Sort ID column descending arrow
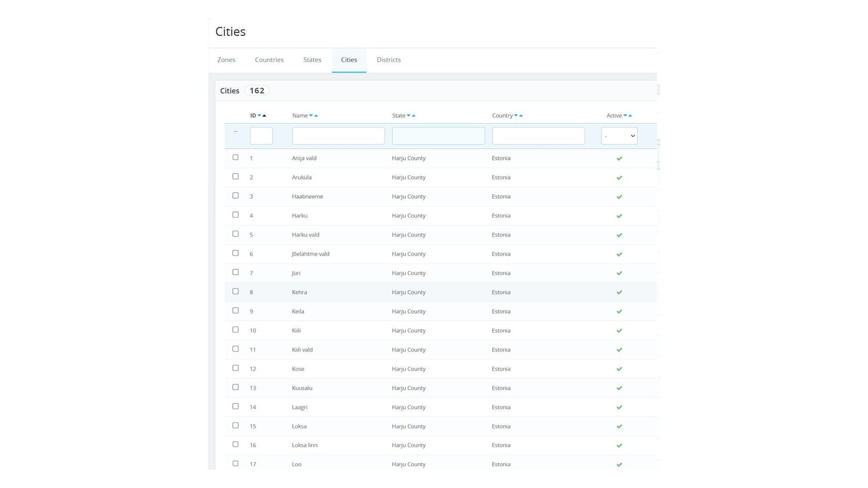 [x=259, y=116]
